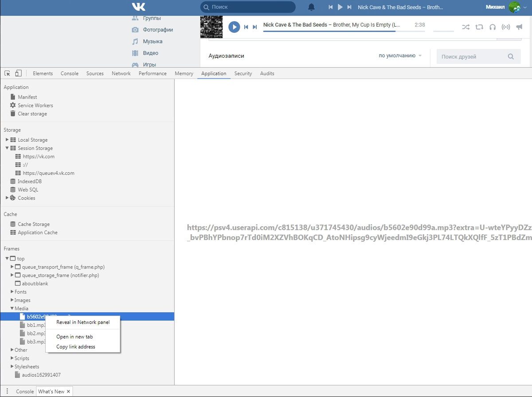This screenshot has height=397, width=532.
Task: Close the What's New drawer tab
Action: 68,392
